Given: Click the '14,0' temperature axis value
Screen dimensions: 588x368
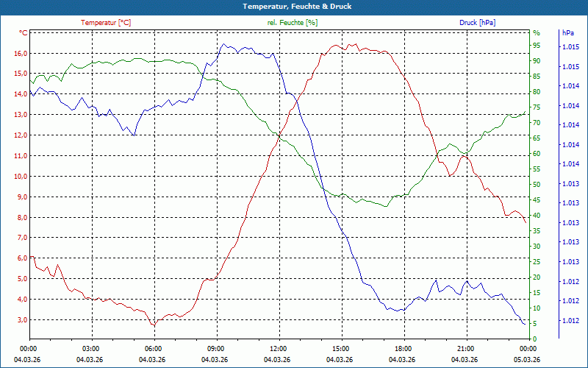Looking at the screenshot, I should pyautogui.click(x=21, y=94).
